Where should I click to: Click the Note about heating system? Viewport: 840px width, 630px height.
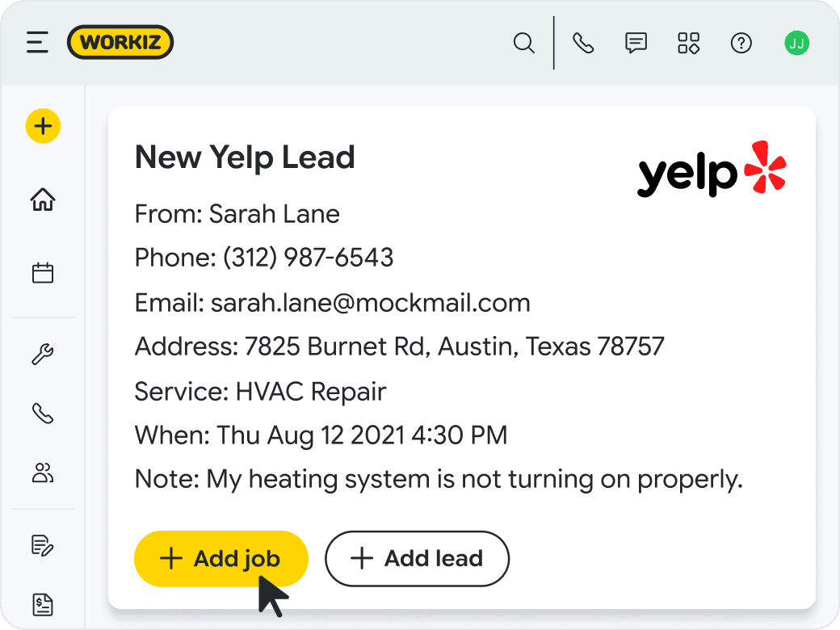(x=439, y=480)
